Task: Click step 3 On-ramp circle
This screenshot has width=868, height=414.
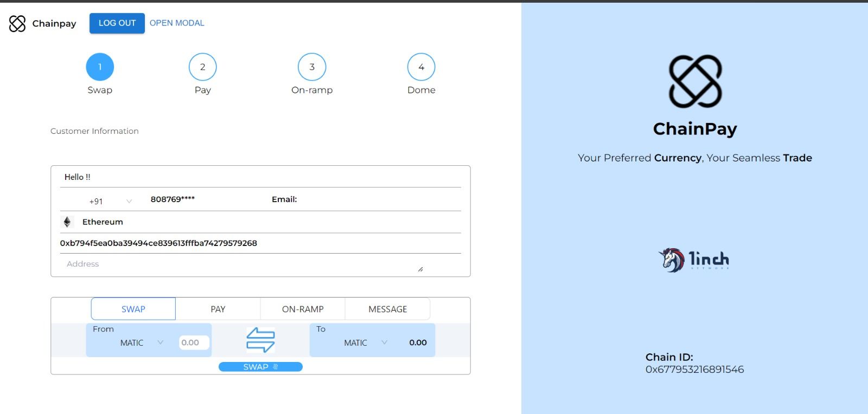Action: click(x=312, y=67)
